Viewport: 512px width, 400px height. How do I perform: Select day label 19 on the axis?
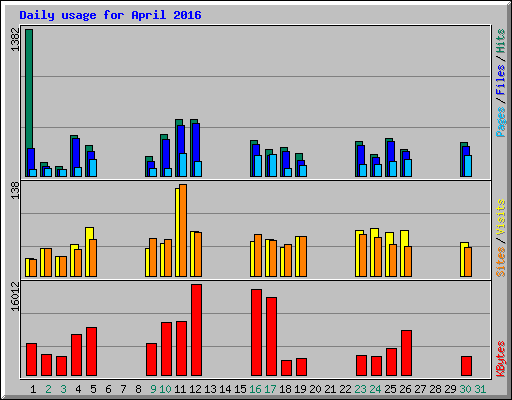tap(300, 389)
